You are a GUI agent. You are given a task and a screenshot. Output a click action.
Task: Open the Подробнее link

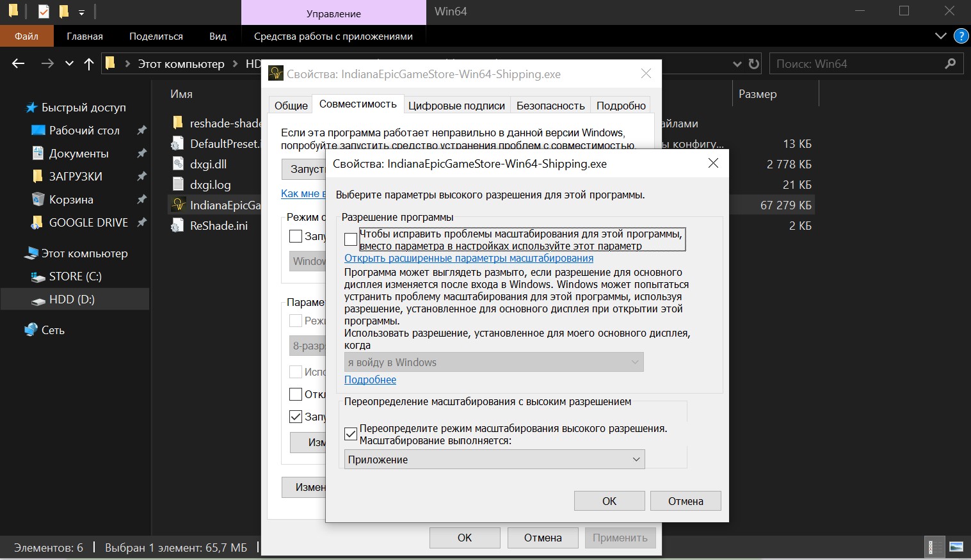370,380
